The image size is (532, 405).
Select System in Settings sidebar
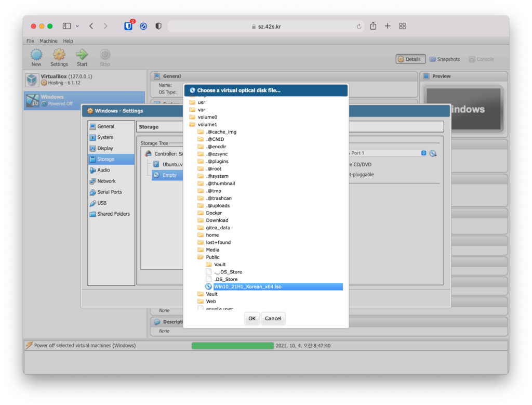tap(111, 137)
